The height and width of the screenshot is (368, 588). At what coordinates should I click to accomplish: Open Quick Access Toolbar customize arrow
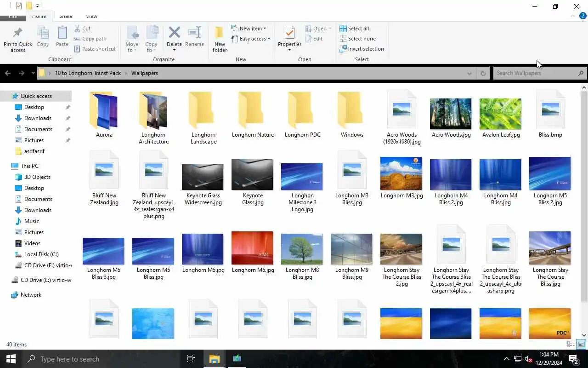(37, 6)
